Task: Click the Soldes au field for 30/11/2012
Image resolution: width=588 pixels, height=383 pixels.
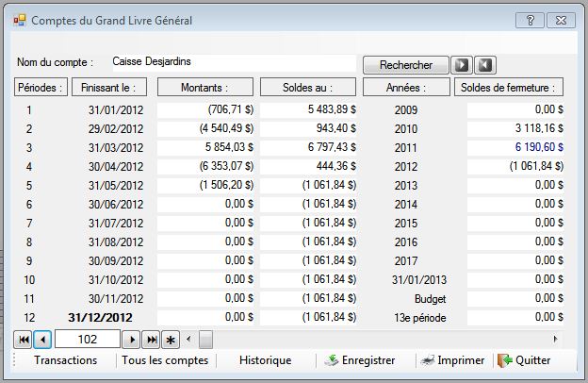Action: pos(308,298)
